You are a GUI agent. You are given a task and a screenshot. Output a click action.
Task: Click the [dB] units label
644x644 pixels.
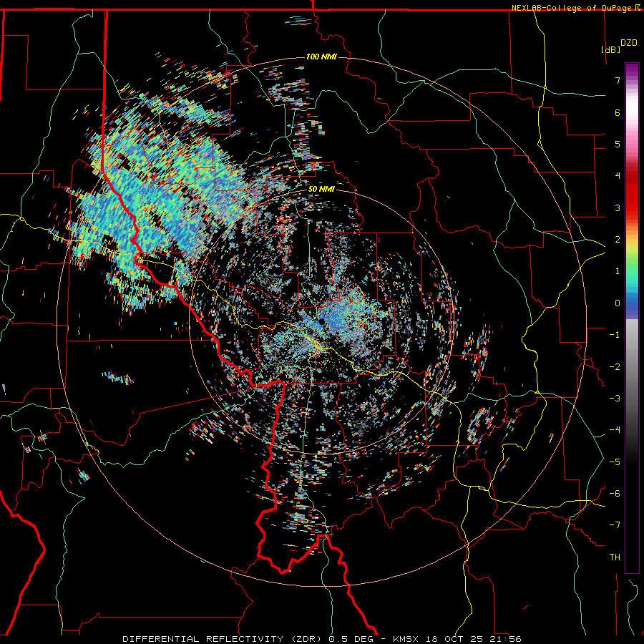point(610,49)
